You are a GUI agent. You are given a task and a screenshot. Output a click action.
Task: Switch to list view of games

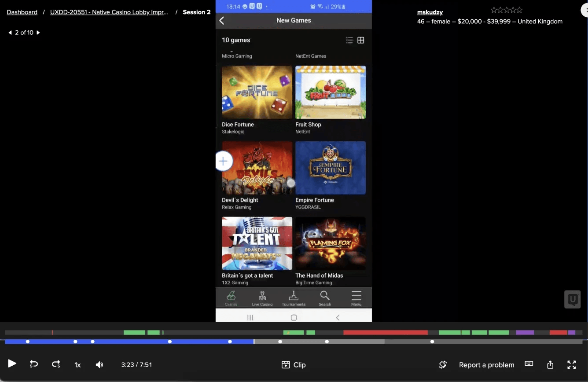tap(349, 40)
